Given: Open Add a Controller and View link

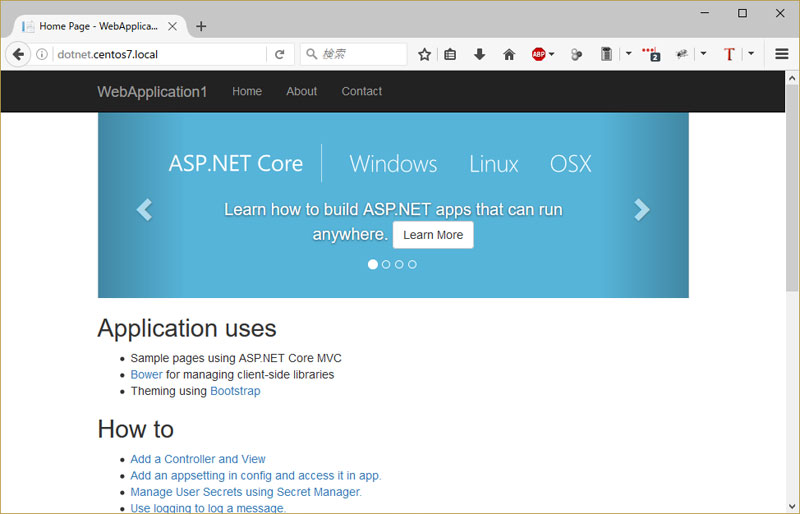Looking at the screenshot, I should tap(198, 459).
